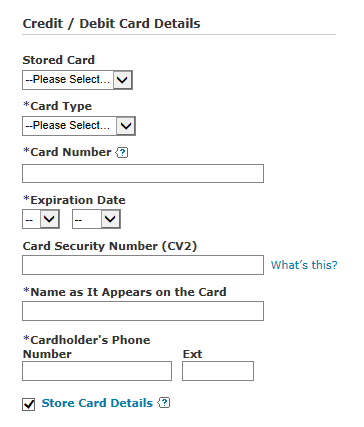Open the Card Type Please Select list
This screenshot has width=364, height=427.
pos(79,126)
